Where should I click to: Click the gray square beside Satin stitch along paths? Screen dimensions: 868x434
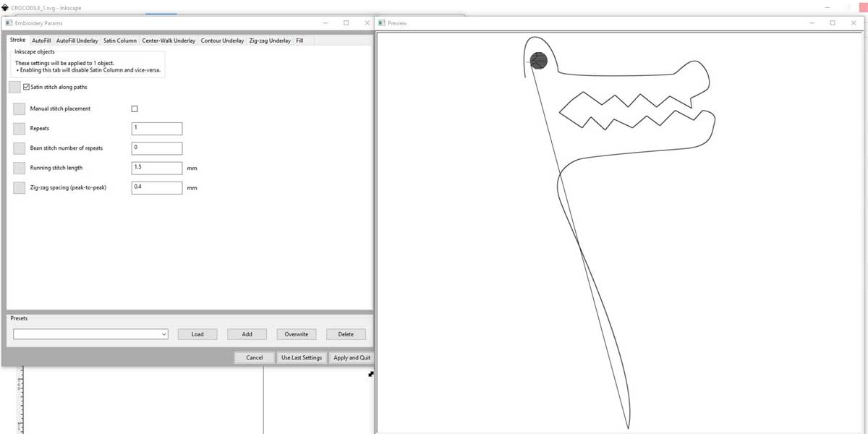pyautogui.click(x=14, y=88)
